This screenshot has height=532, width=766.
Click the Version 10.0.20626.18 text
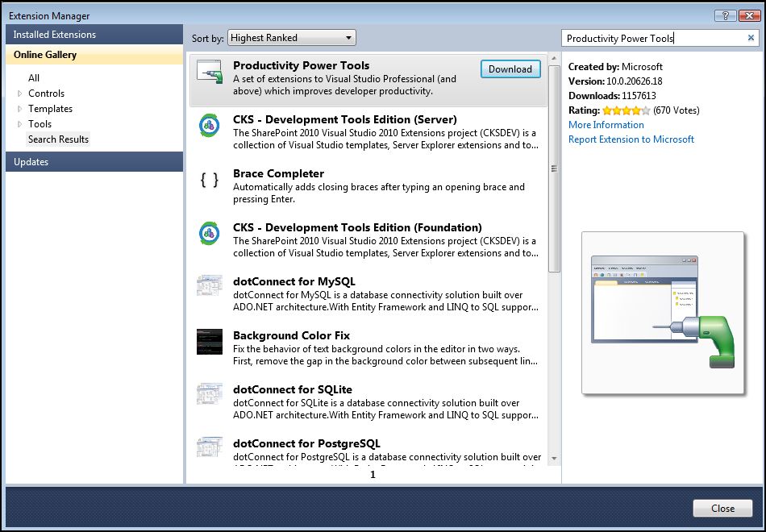point(615,81)
